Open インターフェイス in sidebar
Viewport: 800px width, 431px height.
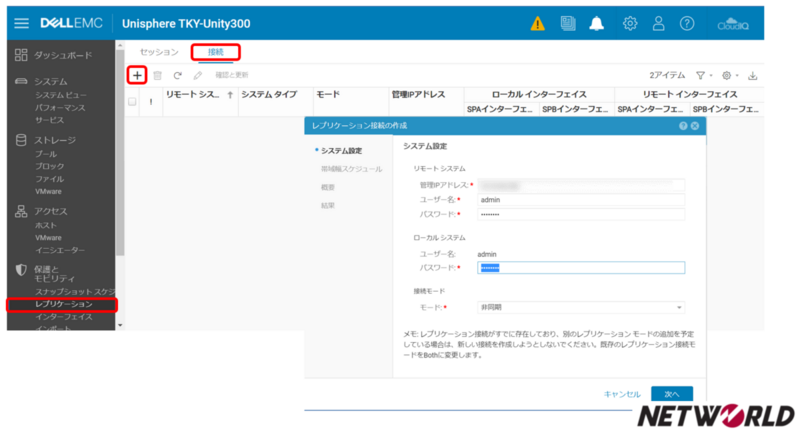(x=64, y=317)
